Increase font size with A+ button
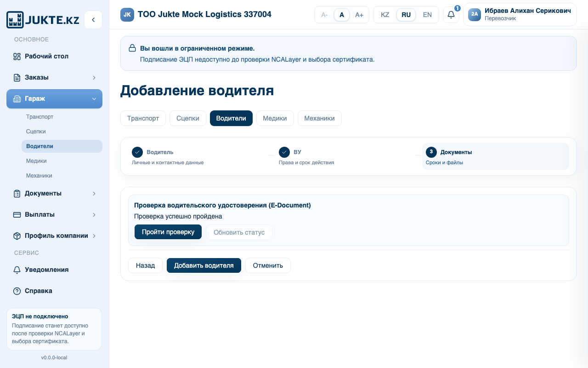The width and height of the screenshot is (588, 368). coord(359,15)
